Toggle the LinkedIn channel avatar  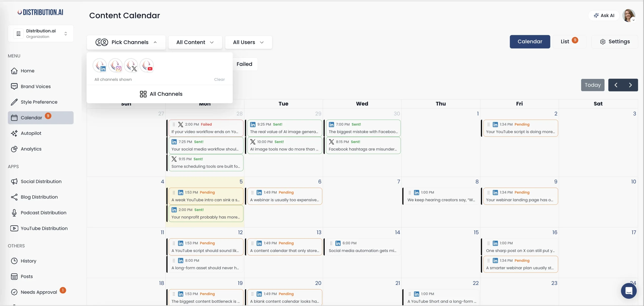100,66
